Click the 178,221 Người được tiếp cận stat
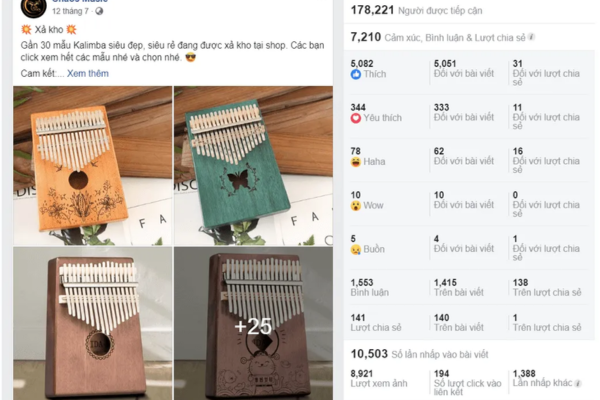 coord(416,10)
